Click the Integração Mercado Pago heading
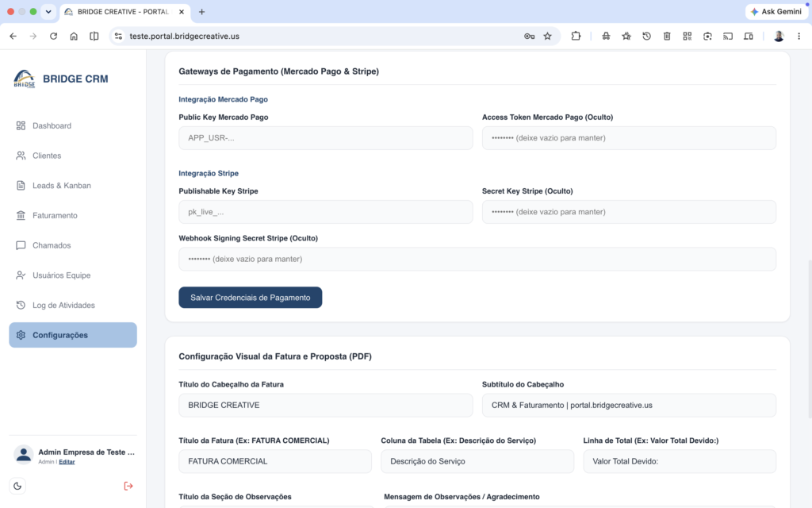The height and width of the screenshot is (508, 812). pyautogui.click(x=223, y=99)
